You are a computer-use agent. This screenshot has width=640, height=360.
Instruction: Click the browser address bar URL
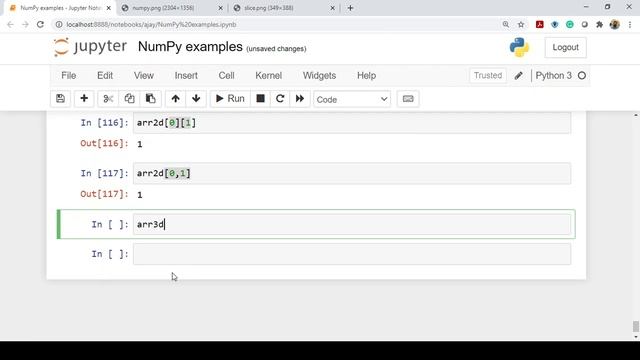click(x=151, y=24)
